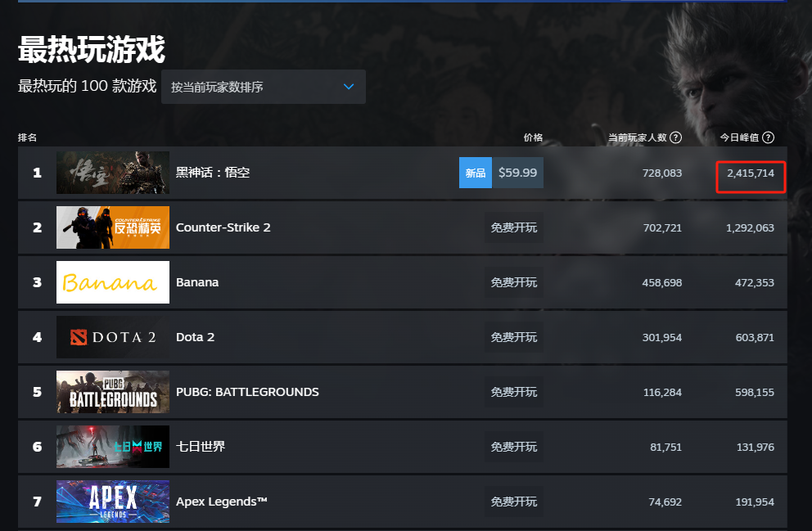
Task: Click 免费开玩 for 七日世界
Action: point(514,448)
